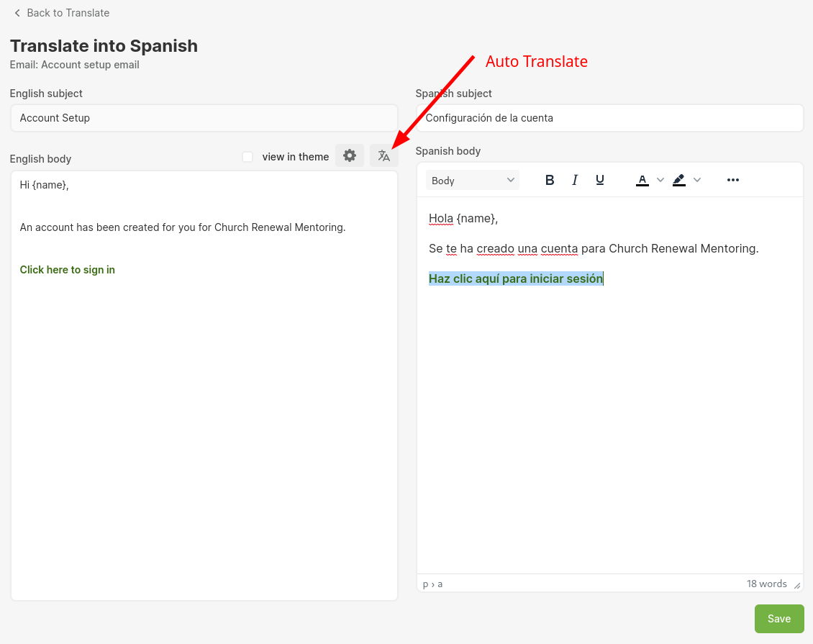Screen dimensions: 813x644
Task: Edit the Spanish subject field
Action: point(609,118)
